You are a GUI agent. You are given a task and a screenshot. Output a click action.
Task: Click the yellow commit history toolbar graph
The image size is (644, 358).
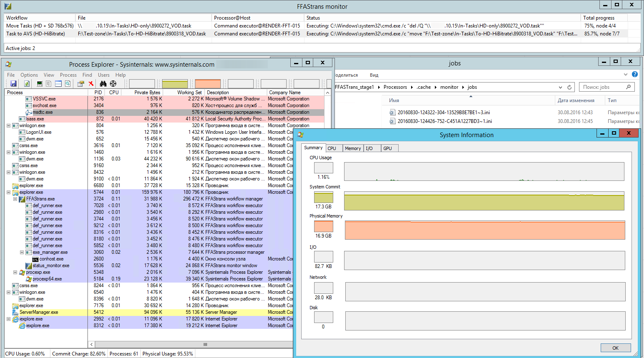(x=175, y=84)
